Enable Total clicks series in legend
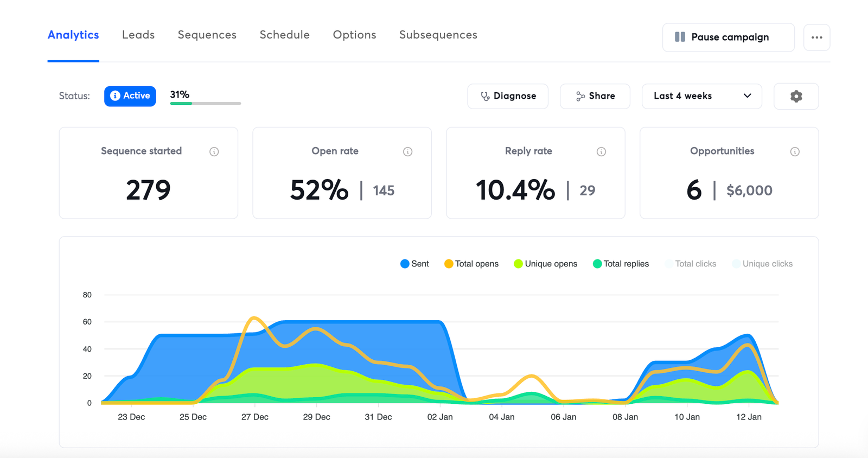Viewport: 868px width, 458px height. pyautogui.click(x=690, y=264)
